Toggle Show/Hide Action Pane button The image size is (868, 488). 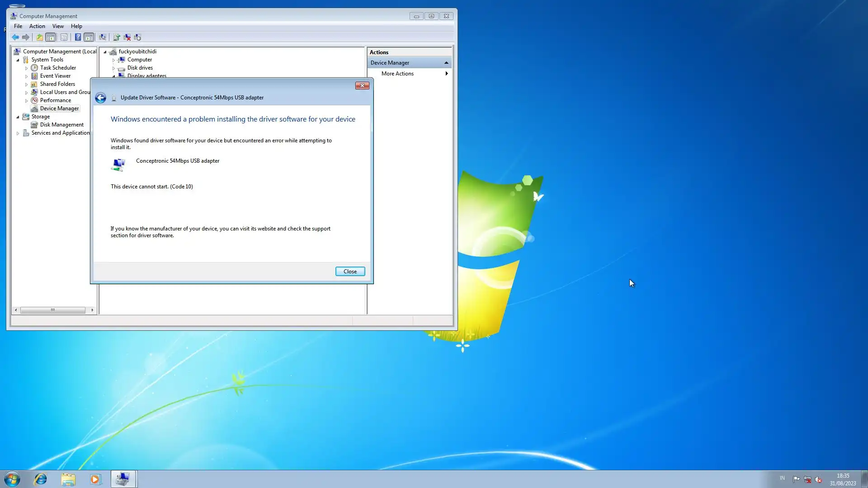(89, 37)
